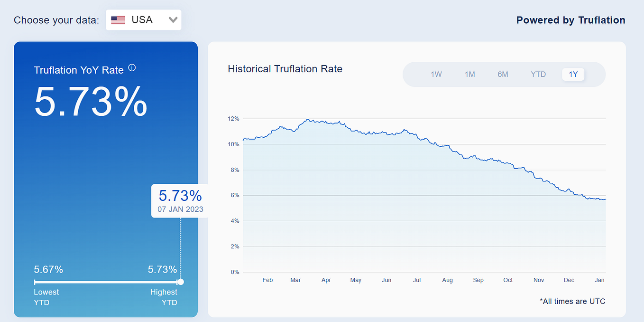Click the 12% gridline label

(233, 119)
